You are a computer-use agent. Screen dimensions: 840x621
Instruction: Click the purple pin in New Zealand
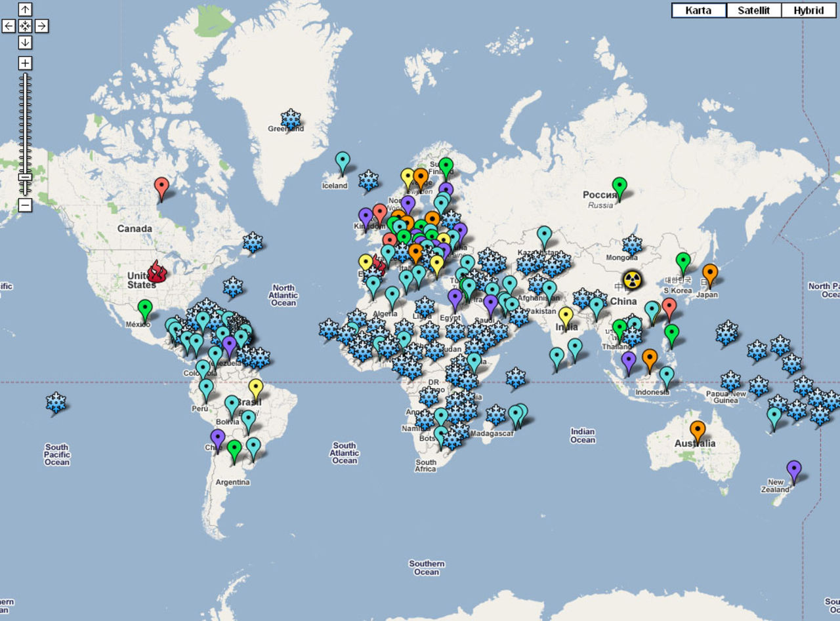click(x=794, y=469)
